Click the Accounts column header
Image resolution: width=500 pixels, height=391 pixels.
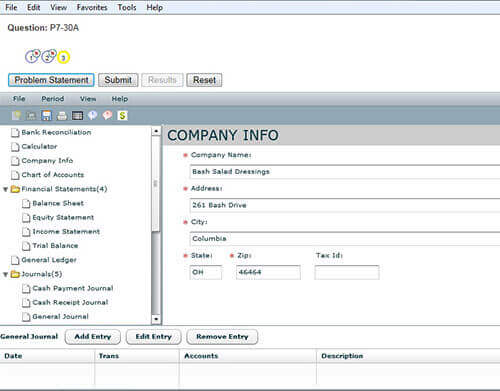(248, 356)
